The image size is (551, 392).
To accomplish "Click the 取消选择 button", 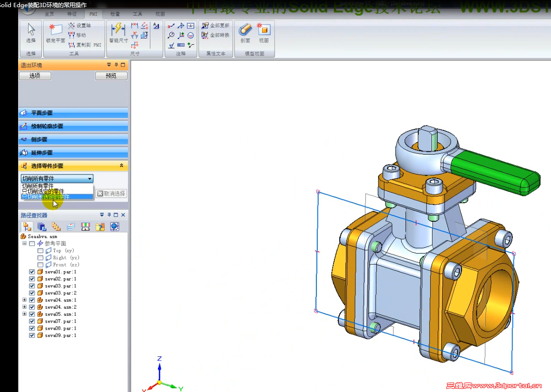I will (x=111, y=194).
